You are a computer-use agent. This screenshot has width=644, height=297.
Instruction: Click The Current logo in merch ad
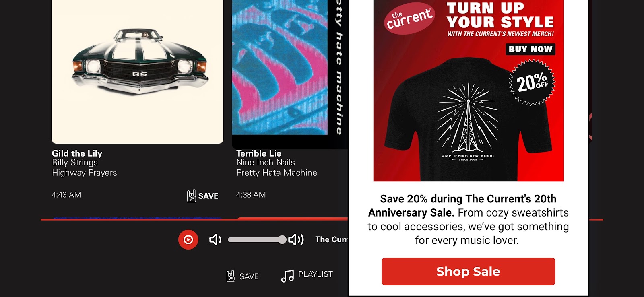(x=410, y=18)
